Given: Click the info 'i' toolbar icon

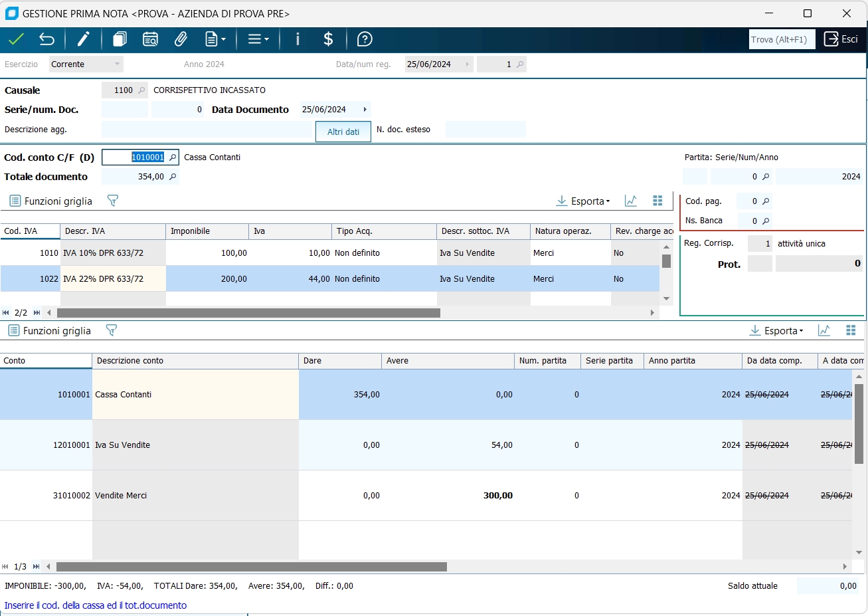Looking at the screenshot, I should click(298, 39).
